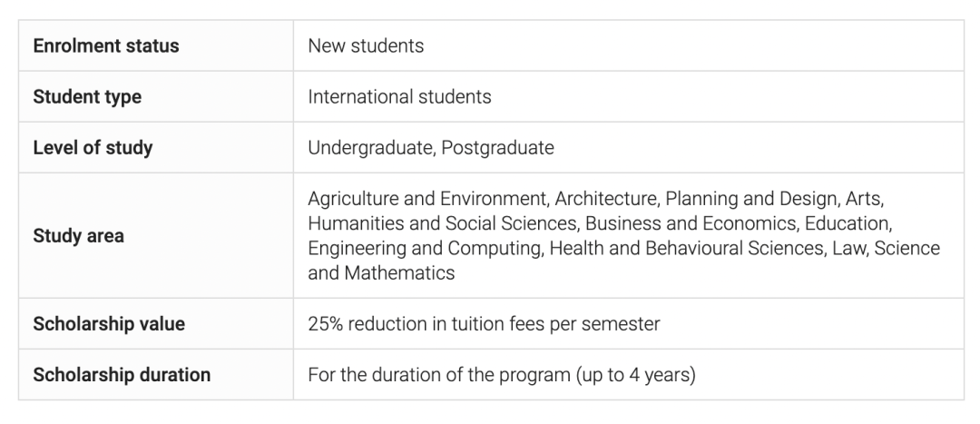
Task: Select the New students value cell
Action: 629,45
